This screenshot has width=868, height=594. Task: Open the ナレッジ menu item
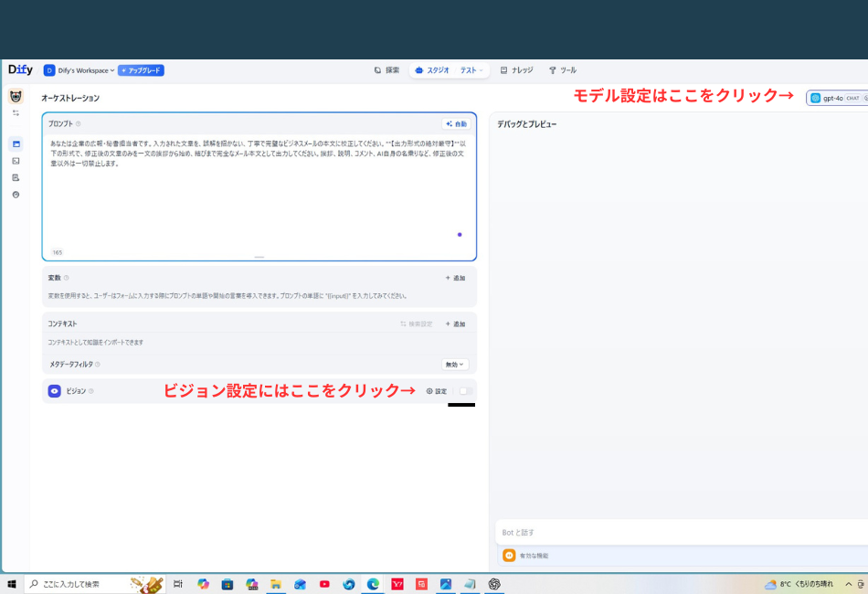(517, 69)
